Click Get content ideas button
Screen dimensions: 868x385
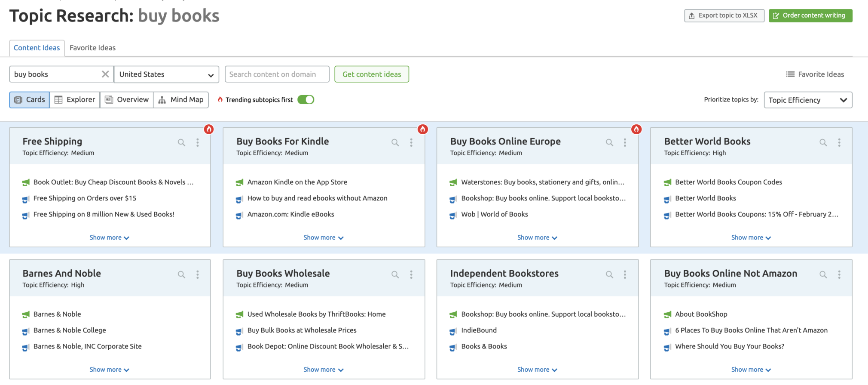coord(372,74)
